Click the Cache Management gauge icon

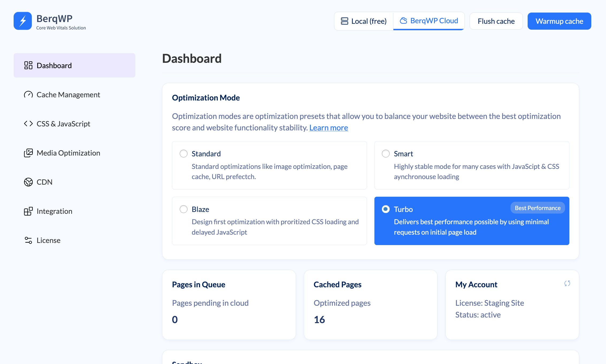click(x=28, y=95)
